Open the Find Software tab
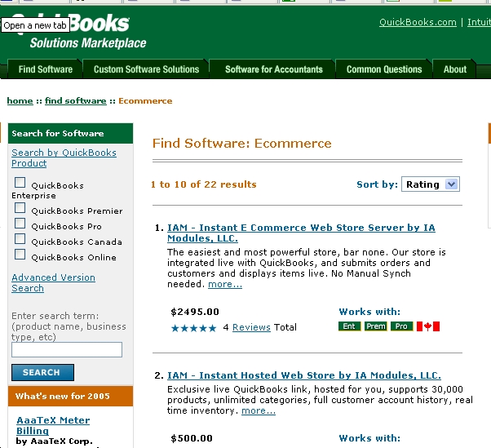This screenshot has width=491, height=448. coord(45,69)
